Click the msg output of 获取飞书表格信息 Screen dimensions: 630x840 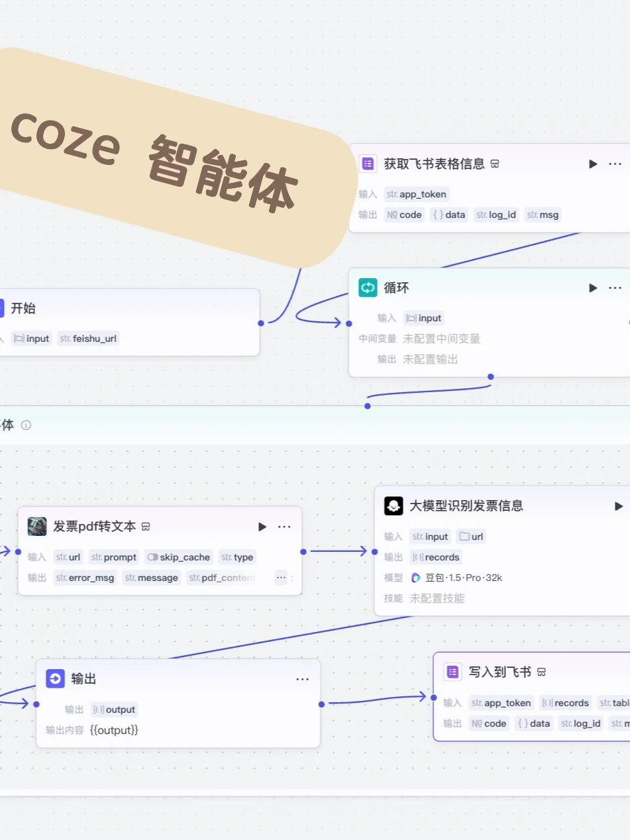coord(543,215)
